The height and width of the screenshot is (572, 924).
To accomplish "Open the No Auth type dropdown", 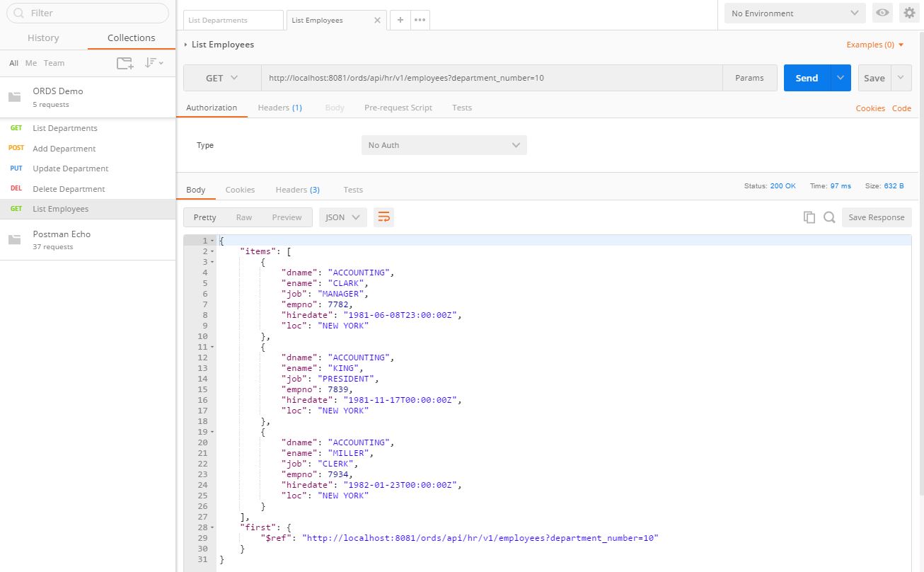I will click(x=444, y=145).
